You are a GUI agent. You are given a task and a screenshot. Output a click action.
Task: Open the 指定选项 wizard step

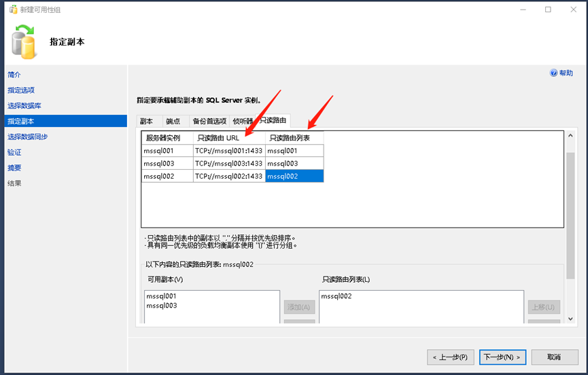click(x=21, y=90)
